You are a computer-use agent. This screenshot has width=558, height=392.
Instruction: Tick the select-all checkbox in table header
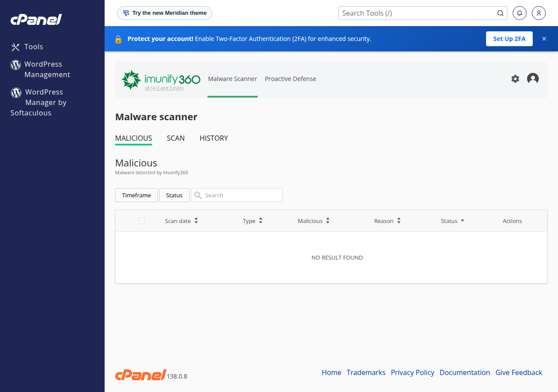(142, 221)
